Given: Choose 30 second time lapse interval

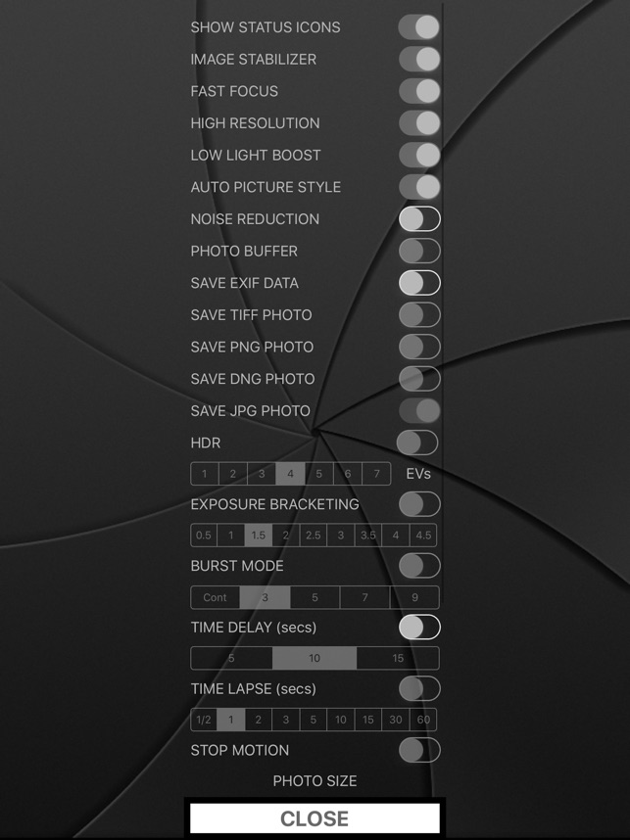Looking at the screenshot, I should coord(396,720).
